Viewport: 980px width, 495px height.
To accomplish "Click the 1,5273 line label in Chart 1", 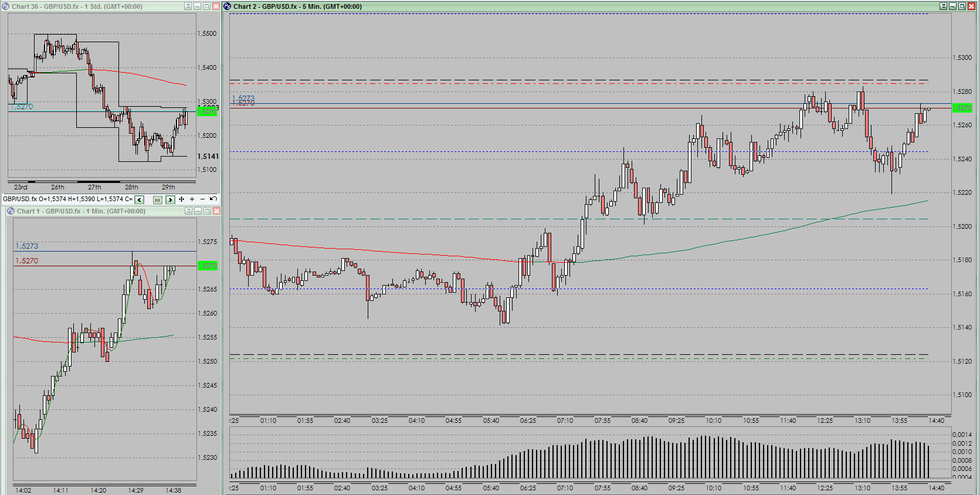I will point(27,246).
